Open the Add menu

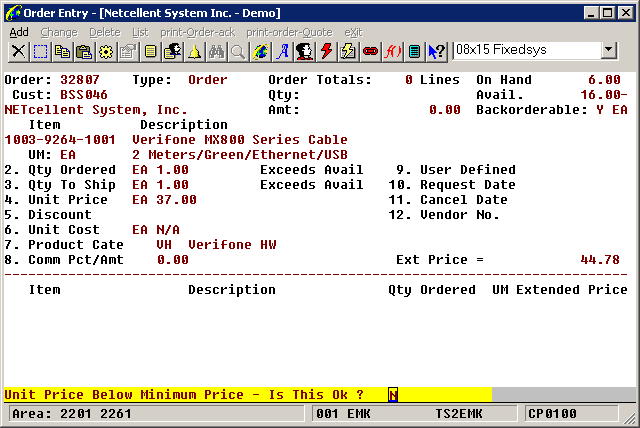pyautogui.click(x=19, y=32)
